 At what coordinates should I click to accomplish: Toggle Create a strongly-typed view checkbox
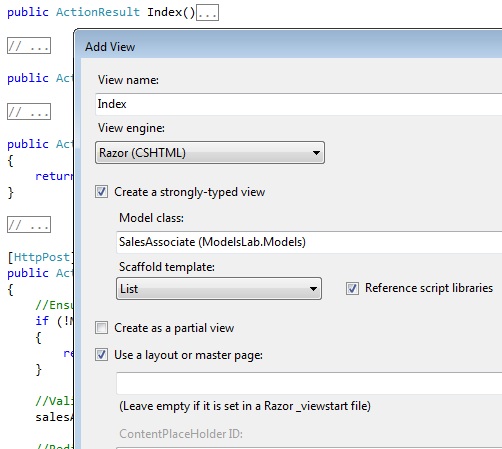[101, 192]
